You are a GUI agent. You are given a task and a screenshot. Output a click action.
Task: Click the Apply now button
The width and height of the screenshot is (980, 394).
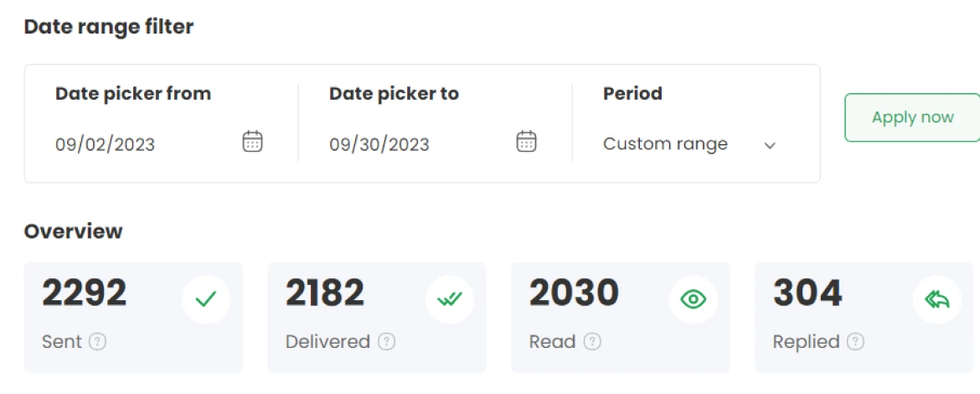click(x=912, y=117)
